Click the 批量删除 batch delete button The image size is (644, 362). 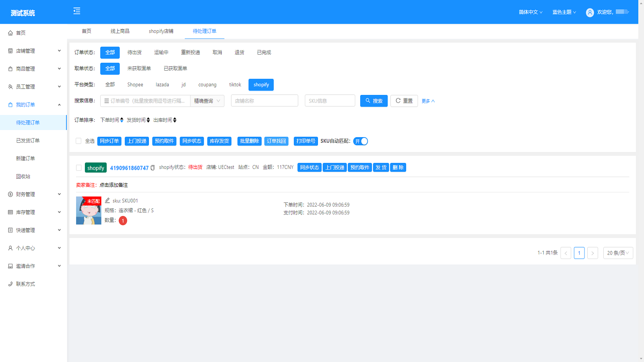click(x=249, y=141)
